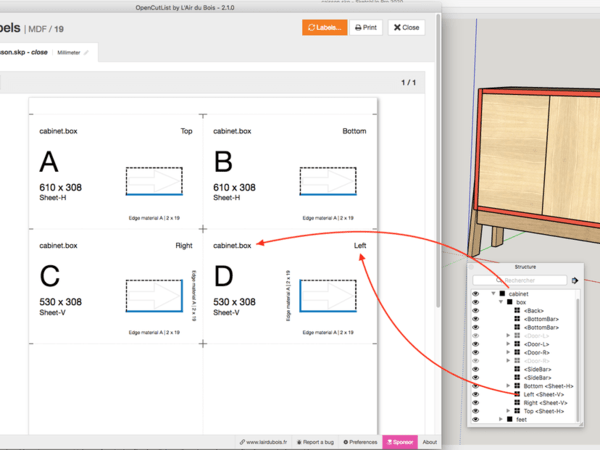Click the orange Labels… button
This screenshot has height=450, width=600.
324,28
